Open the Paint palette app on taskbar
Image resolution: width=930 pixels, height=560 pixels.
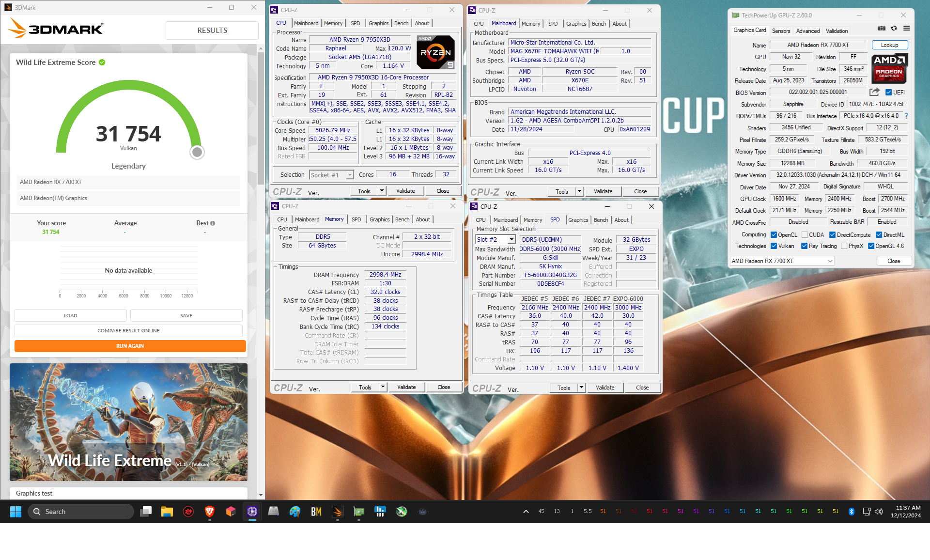pyautogui.click(x=295, y=512)
